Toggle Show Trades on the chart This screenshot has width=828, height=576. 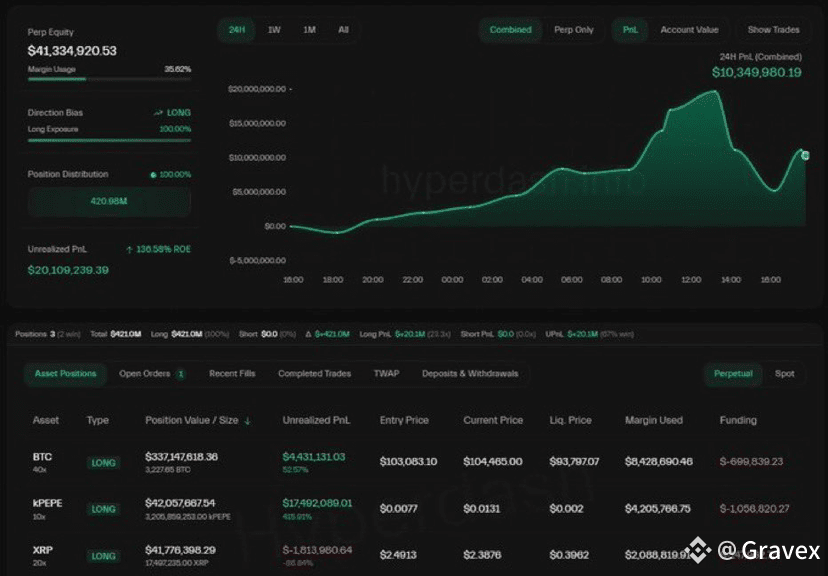(x=772, y=30)
